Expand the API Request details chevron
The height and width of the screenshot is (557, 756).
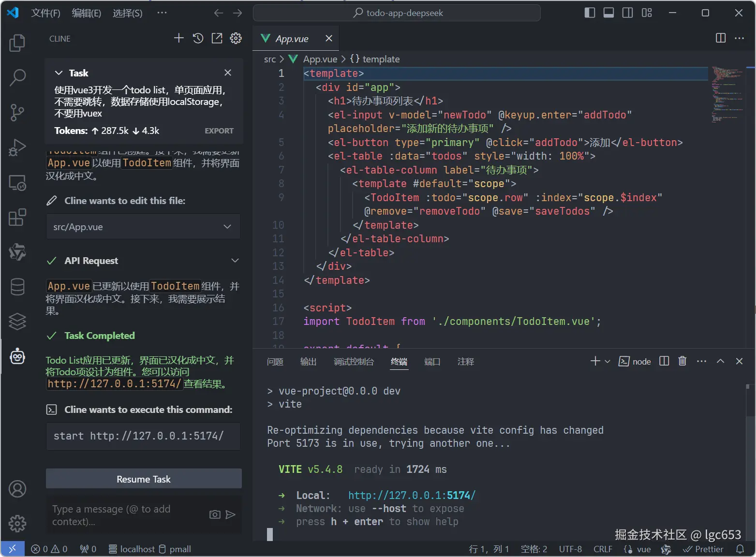coord(235,261)
